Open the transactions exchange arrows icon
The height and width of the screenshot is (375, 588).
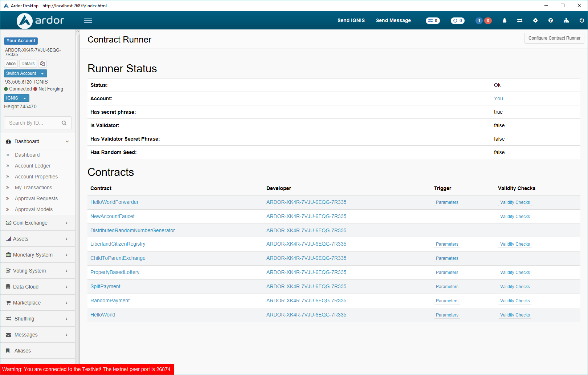click(520, 21)
